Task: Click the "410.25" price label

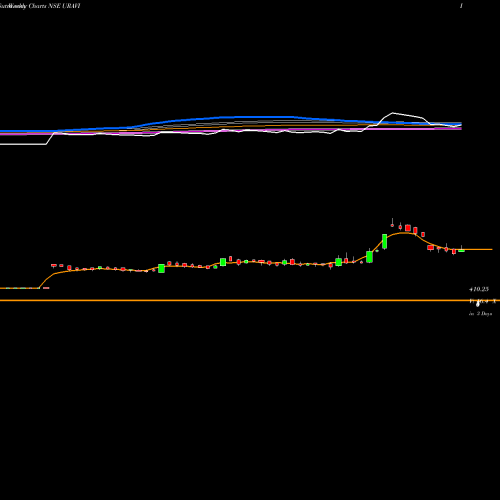Action: click(x=479, y=289)
